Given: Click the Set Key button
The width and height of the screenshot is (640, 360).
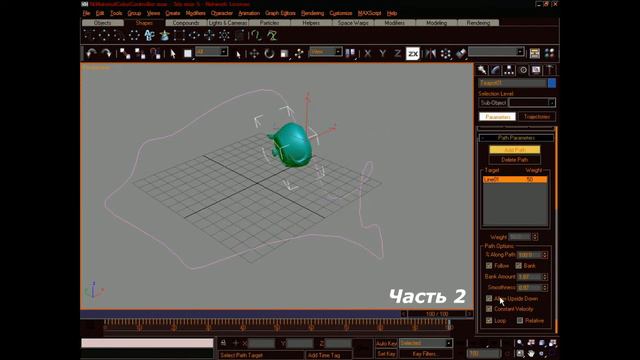Looking at the screenshot, I should click(x=386, y=353).
